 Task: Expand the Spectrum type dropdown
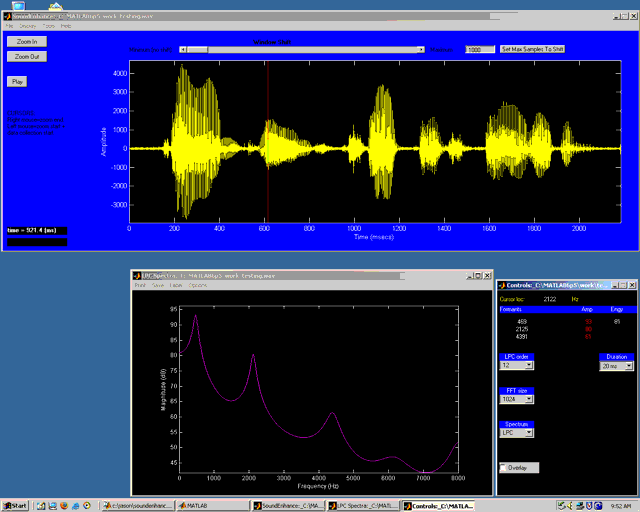(517, 434)
